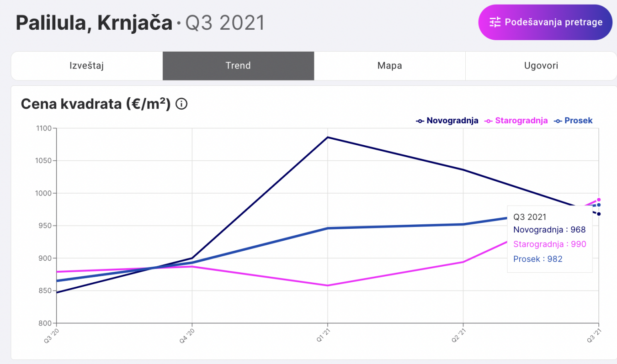This screenshot has width=617, height=364.
Task: Click the Q2 '21 x-axis label
Action: coord(460,335)
